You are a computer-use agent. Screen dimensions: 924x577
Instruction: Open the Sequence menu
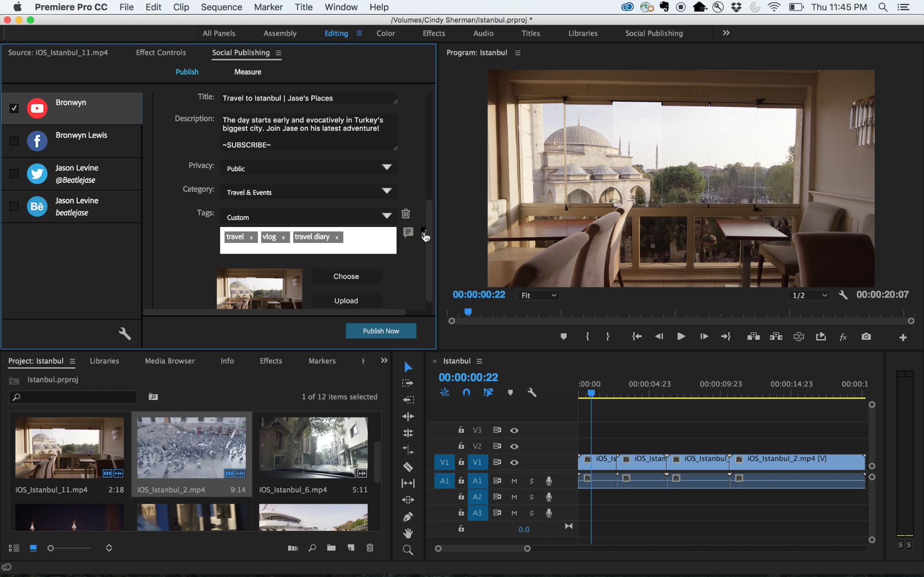click(221, 7)
